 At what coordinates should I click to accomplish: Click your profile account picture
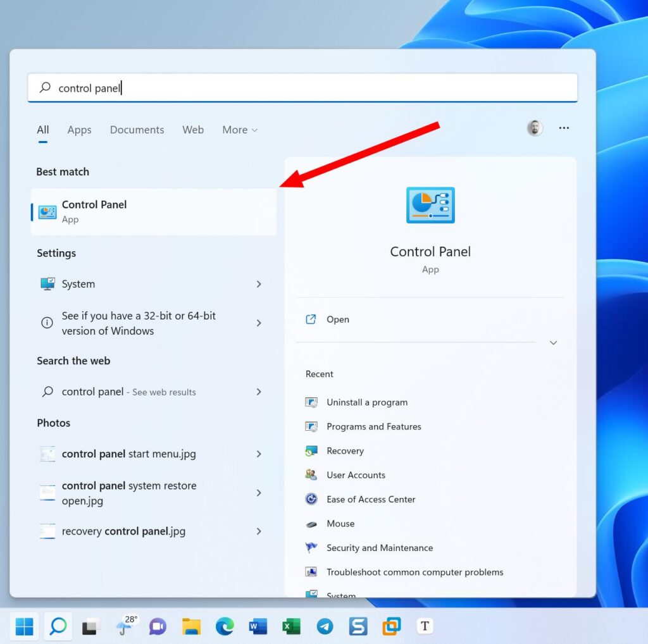point(535,128)
